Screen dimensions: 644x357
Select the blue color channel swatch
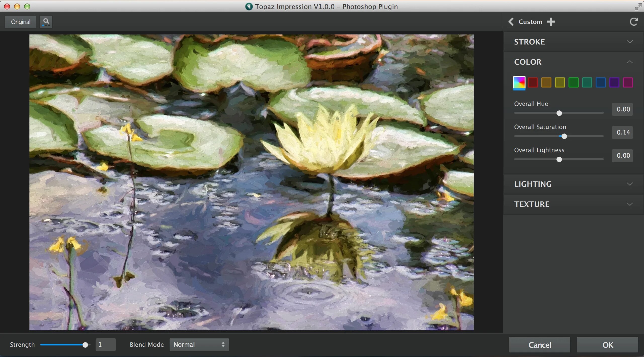point(600,82)
